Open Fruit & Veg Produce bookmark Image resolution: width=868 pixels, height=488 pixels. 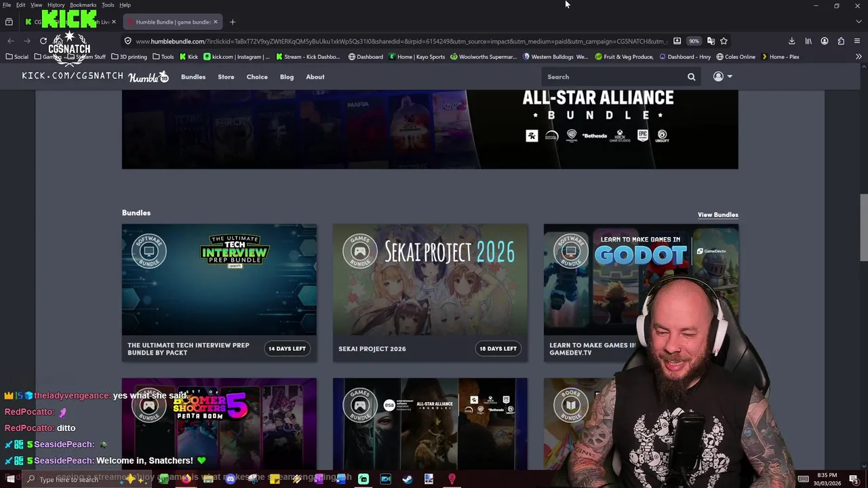(624, 57)
